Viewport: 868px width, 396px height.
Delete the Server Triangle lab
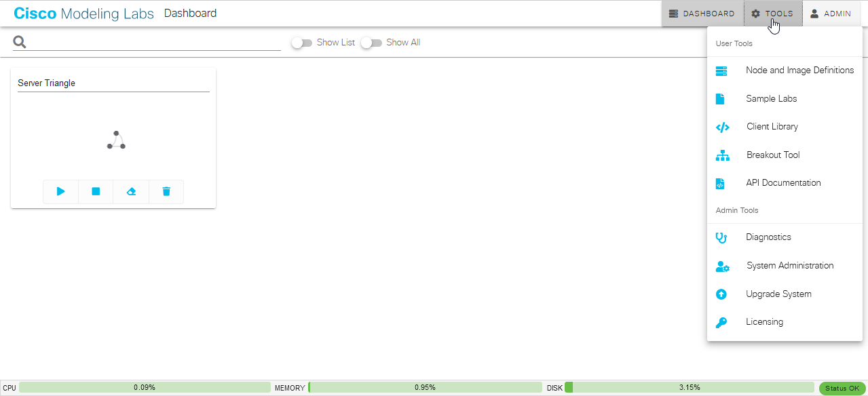[x=166, y=191]
